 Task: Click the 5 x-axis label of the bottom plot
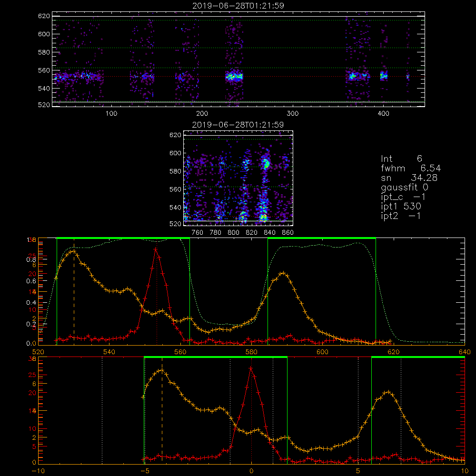[358, 471]
